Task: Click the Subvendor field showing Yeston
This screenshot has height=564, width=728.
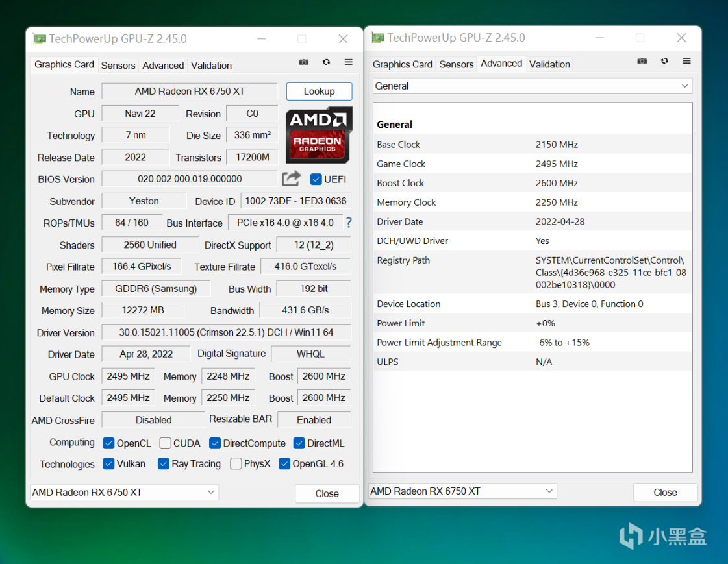Action: click(144, 201)
